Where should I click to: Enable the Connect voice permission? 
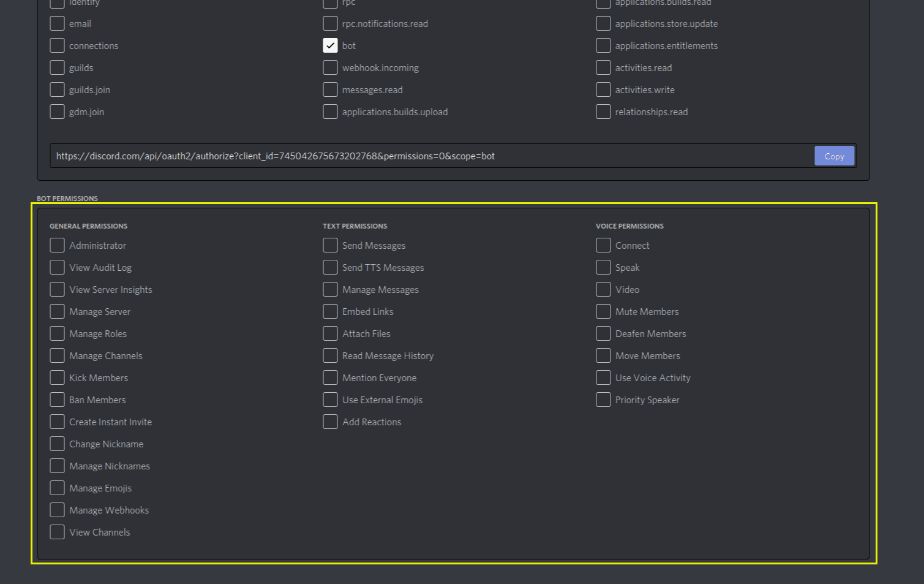(604, 246)
